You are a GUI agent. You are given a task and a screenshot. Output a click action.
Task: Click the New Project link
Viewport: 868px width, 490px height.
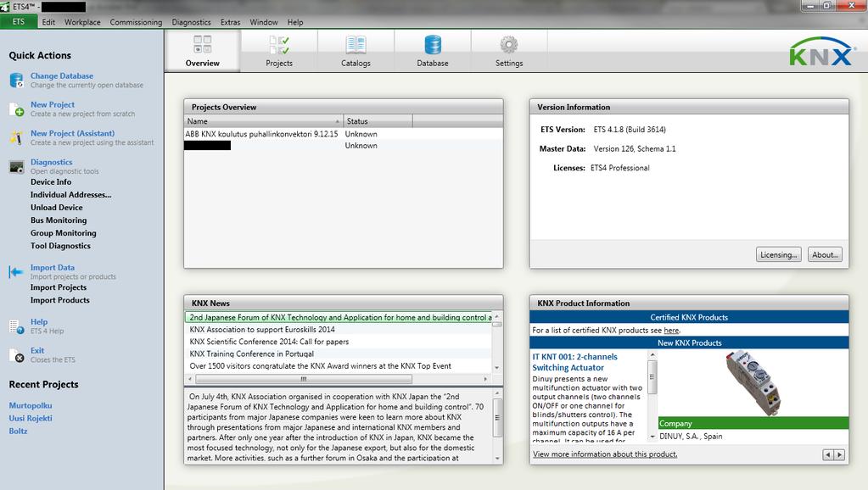pos(53,104)
